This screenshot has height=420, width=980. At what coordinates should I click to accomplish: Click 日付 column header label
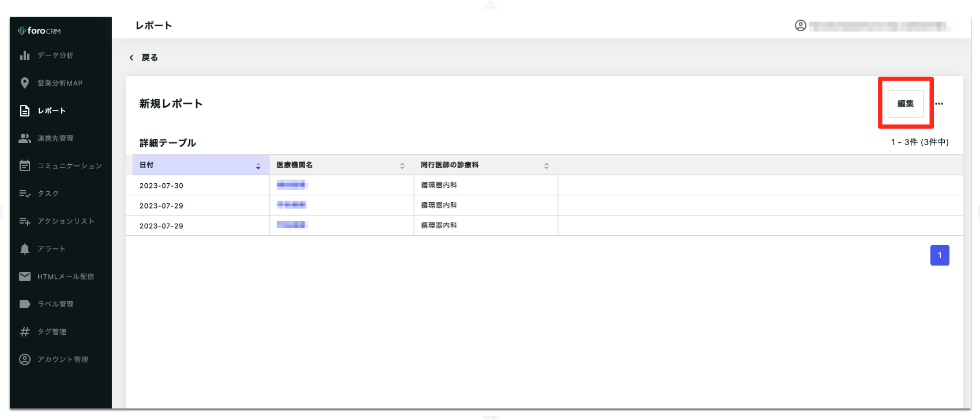147,165
